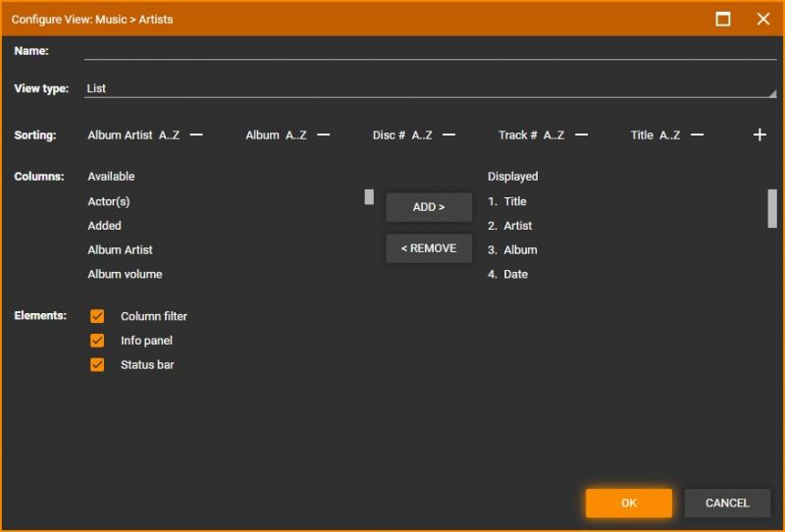The width and height of the screenshot is (785, 532).
Task: Select displayed column 4. Date
Action: (507, 274)
